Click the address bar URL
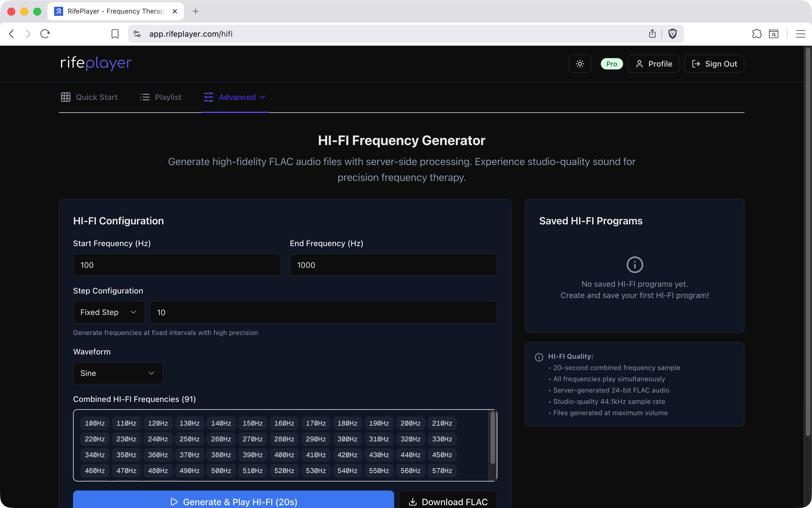 pos(191,34)
